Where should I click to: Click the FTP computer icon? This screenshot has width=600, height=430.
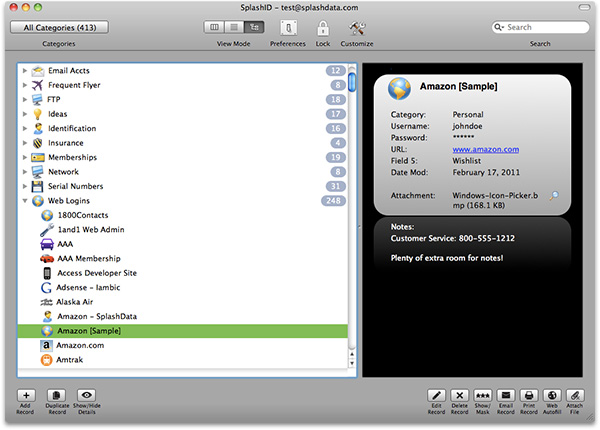tap(37, 99)
